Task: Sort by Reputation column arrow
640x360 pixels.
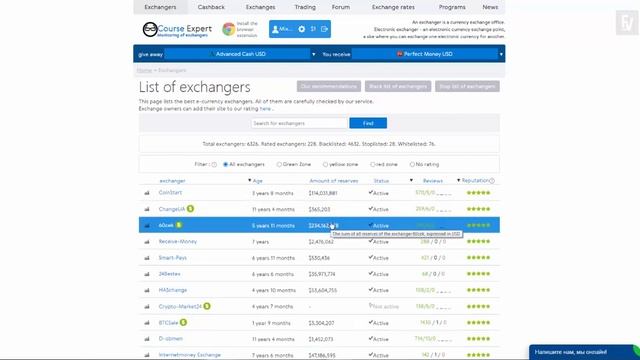Action: [x=458, y=180]
